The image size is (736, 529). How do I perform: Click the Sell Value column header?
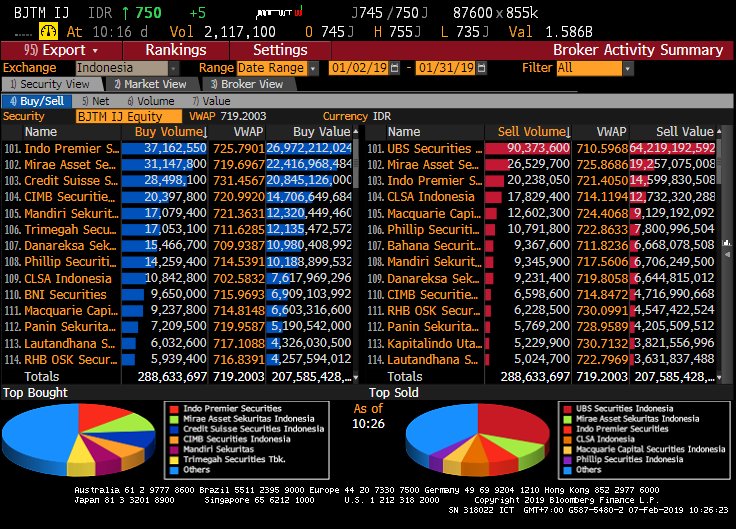673,132
